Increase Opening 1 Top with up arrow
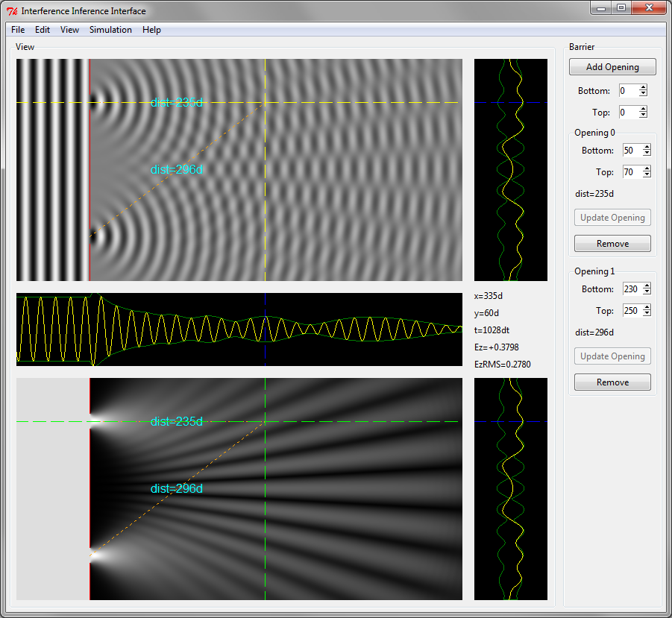The height and width of the screenshot is (618, 672). (647, 307)
